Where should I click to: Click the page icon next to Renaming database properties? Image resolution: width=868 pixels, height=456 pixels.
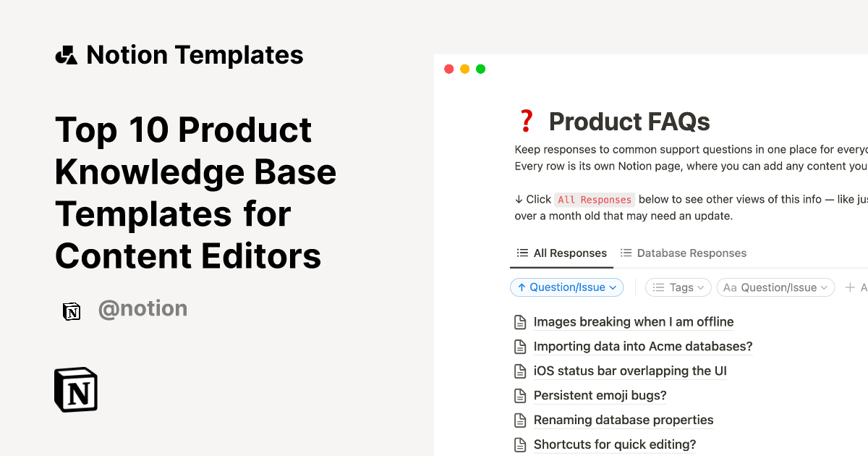pyautogui.click(x=521, y=420)
